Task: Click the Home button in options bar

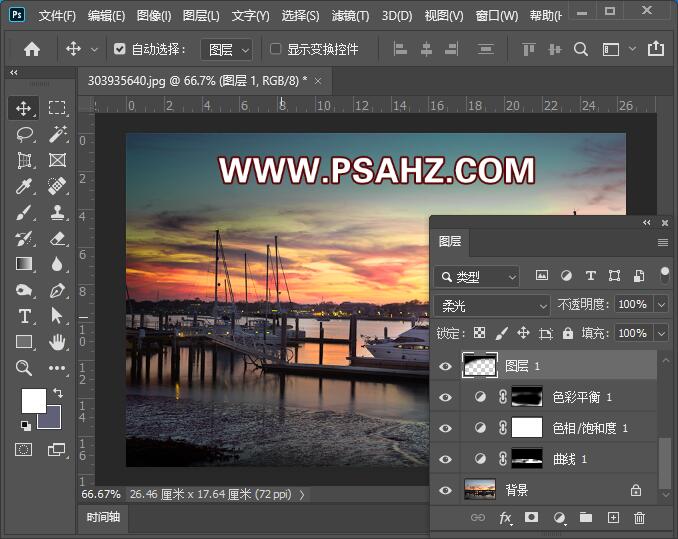Action: click(x=32, y=49)
